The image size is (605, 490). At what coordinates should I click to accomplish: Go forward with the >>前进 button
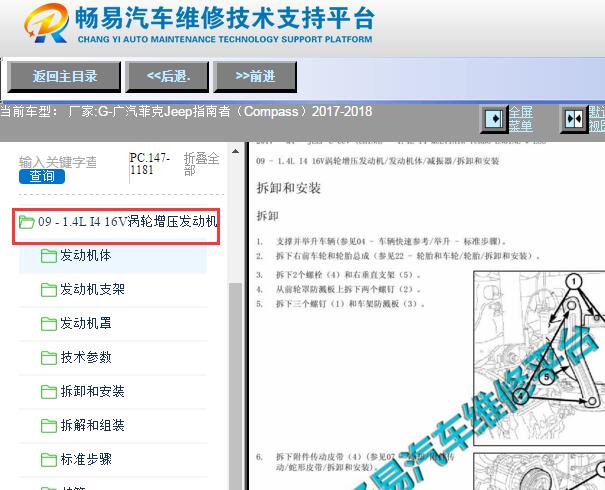tap(255, 77)
